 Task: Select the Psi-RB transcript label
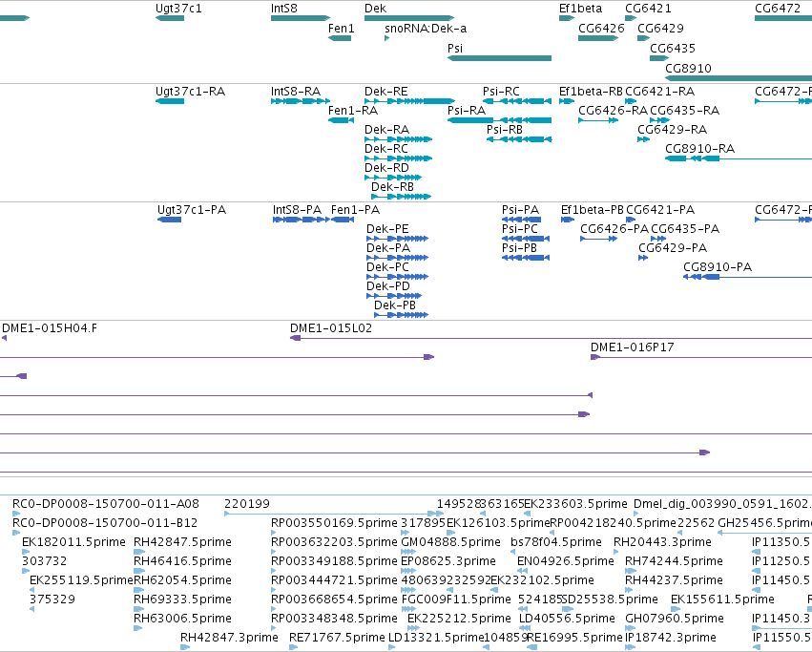pyautogui.click(x=505, y=129)
